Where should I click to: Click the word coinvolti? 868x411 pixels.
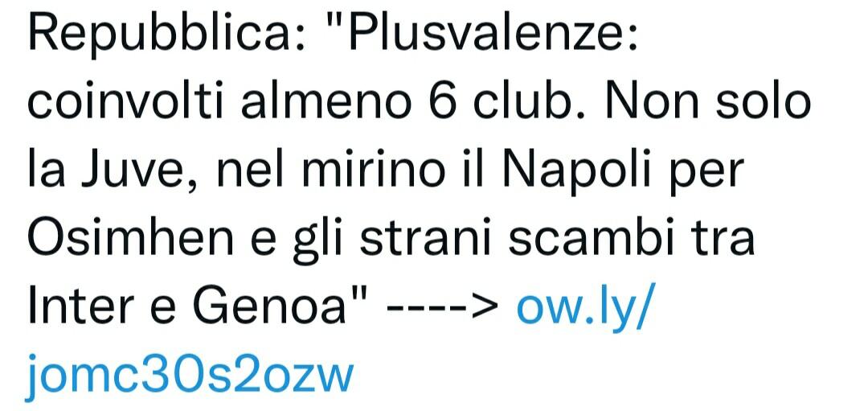click(125, 101)
